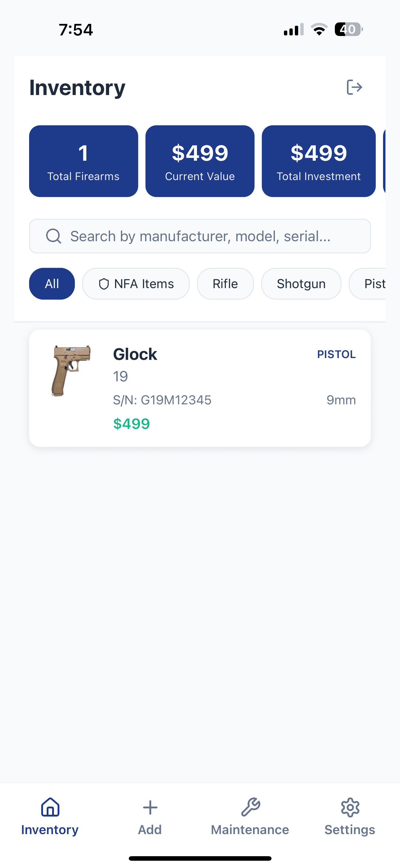Screen dimensions: 400x868
Task: Tap the logout icon beside Inventory title
Action: 354,87
